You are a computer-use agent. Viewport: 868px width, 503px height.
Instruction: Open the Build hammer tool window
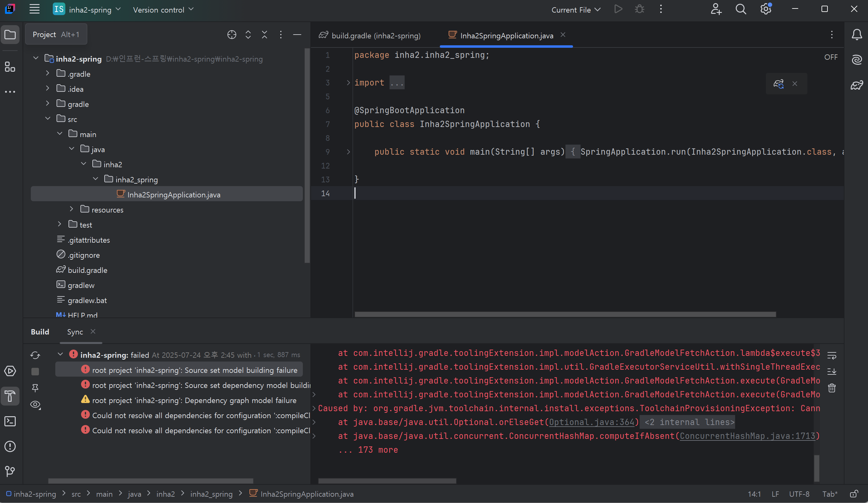coord(10,396)
